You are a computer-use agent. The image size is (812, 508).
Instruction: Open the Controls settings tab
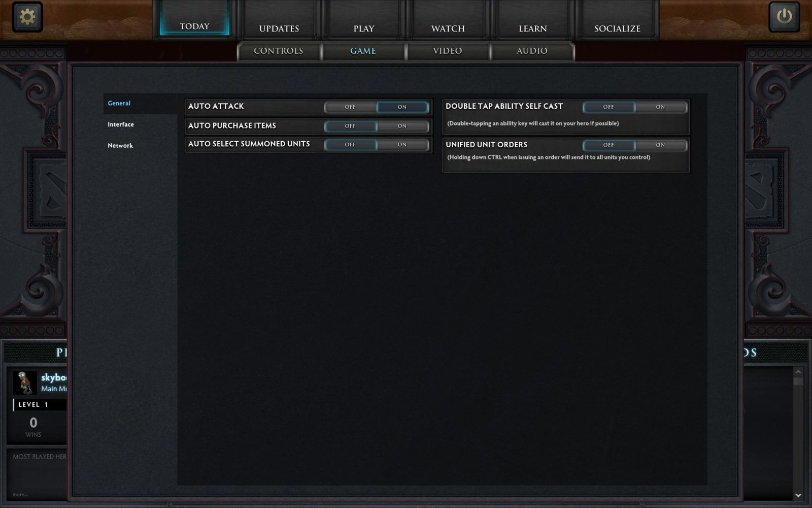tap(278, 51)
